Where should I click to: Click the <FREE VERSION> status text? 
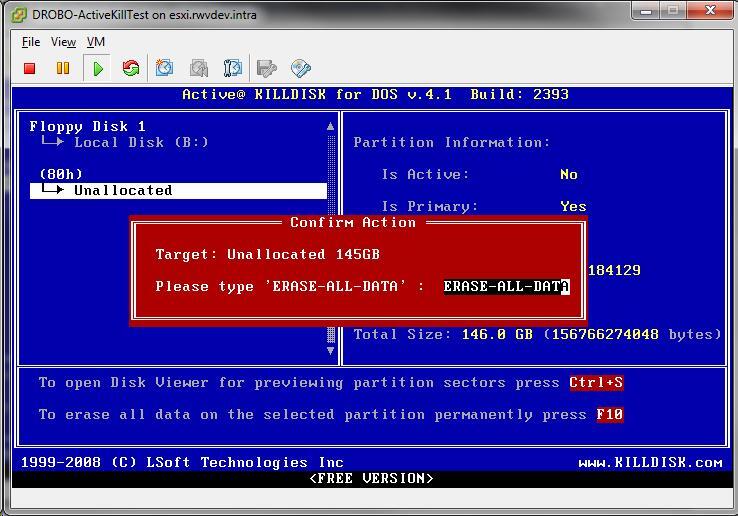click(371, 478)
